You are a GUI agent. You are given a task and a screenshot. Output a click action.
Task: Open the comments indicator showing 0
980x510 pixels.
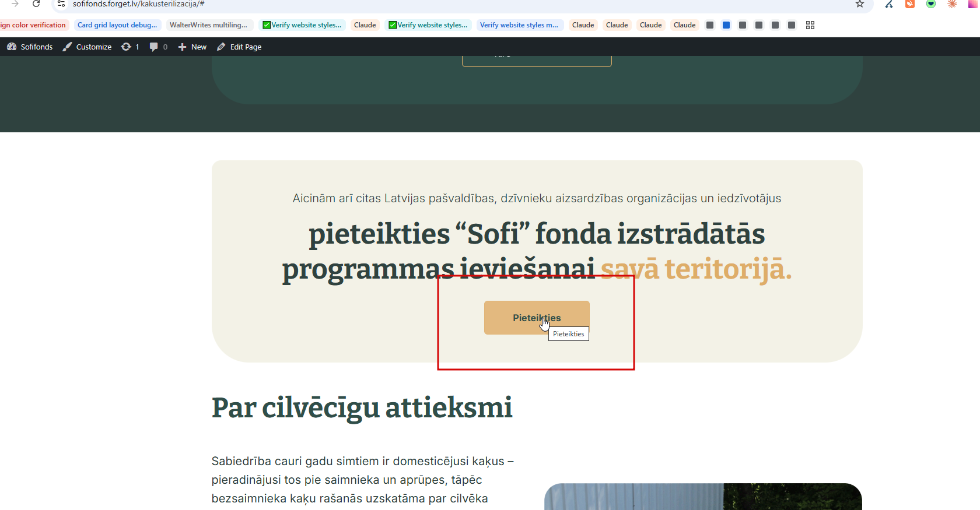(159, 47)
